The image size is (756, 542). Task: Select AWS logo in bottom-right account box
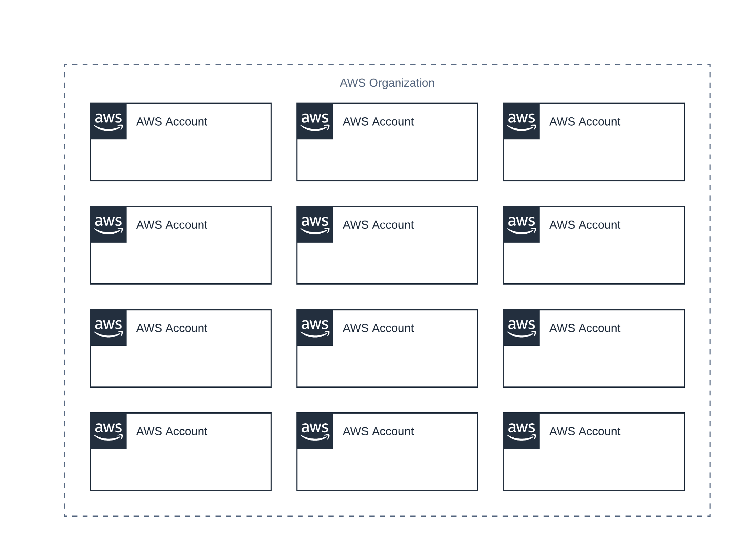click(x=522, y=431)
